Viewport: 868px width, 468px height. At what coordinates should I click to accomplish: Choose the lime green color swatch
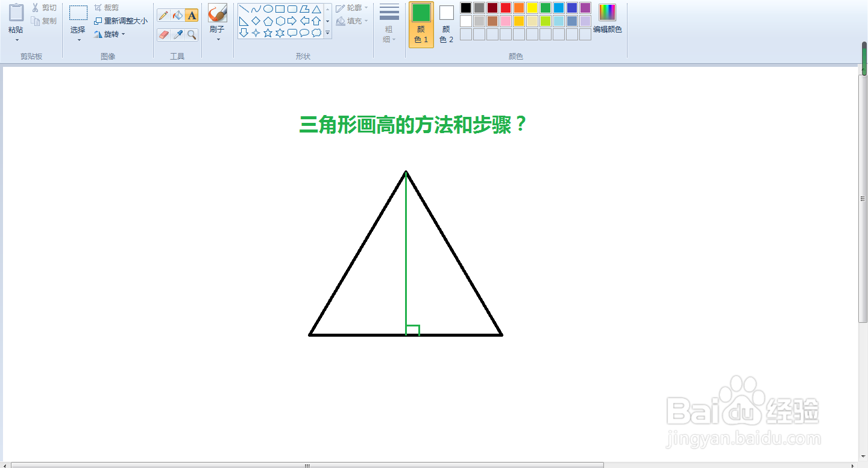(546, 21)
